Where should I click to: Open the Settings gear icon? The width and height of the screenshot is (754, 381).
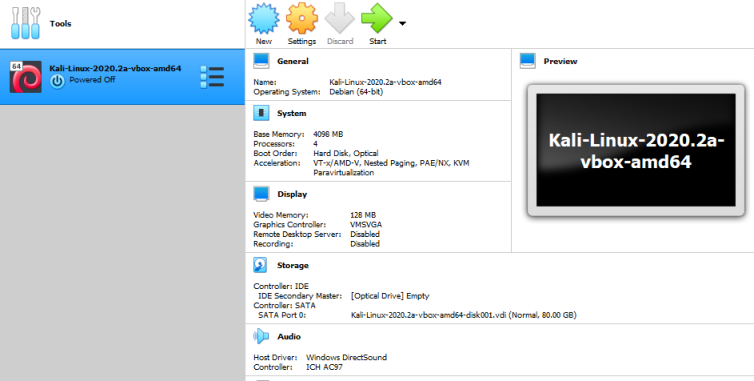click(x=302, y=19)
